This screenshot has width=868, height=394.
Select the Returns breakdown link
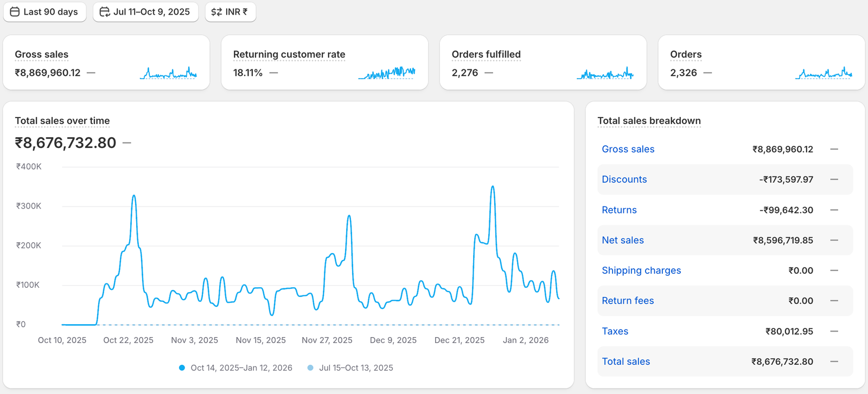(x=619, y=210)
